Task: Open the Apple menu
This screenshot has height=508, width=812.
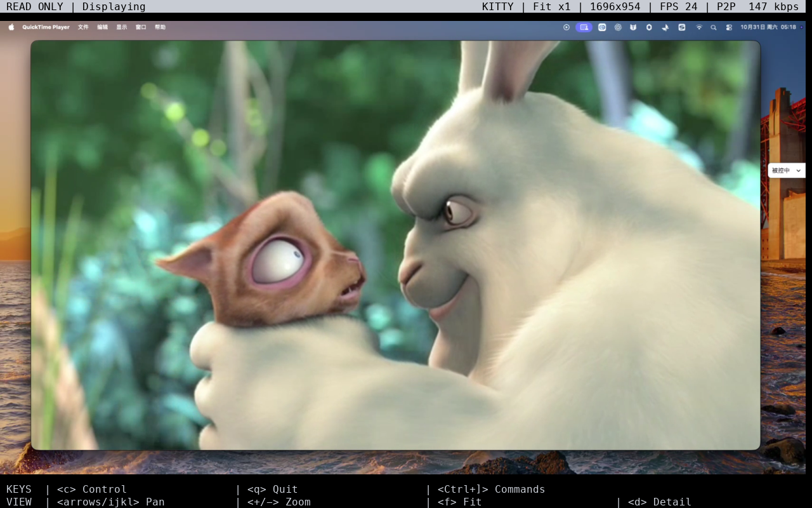Action: (x=11, y=27)
